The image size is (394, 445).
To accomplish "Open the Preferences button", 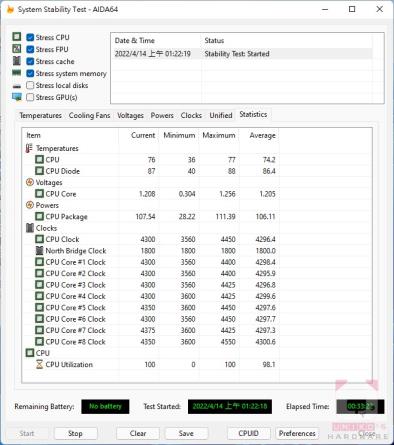I will pos(297,433).
